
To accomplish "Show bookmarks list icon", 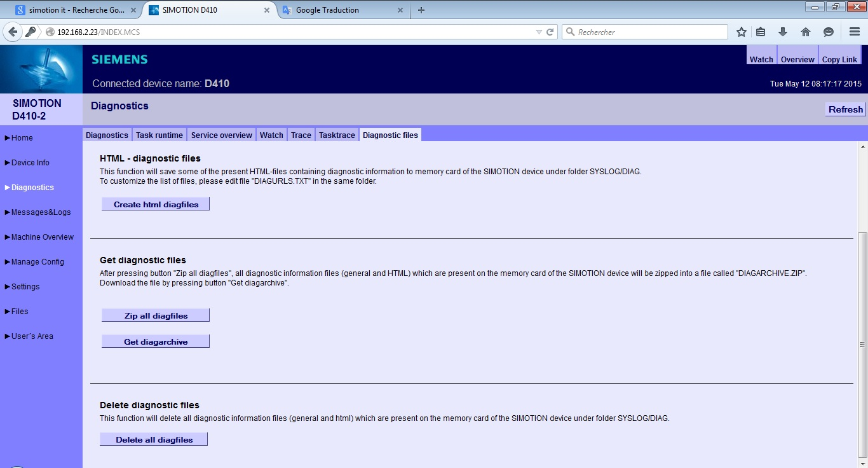I will pyautogui.click(x=761, y=32).
